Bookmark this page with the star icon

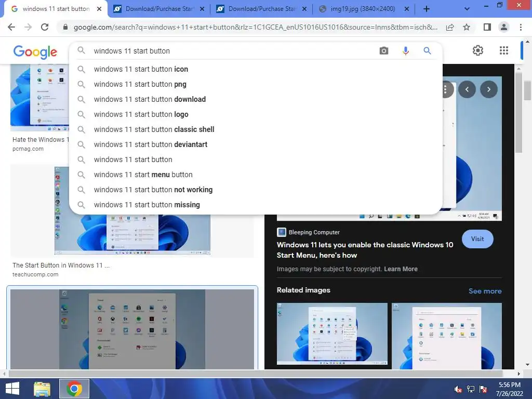tap(467, 27)
